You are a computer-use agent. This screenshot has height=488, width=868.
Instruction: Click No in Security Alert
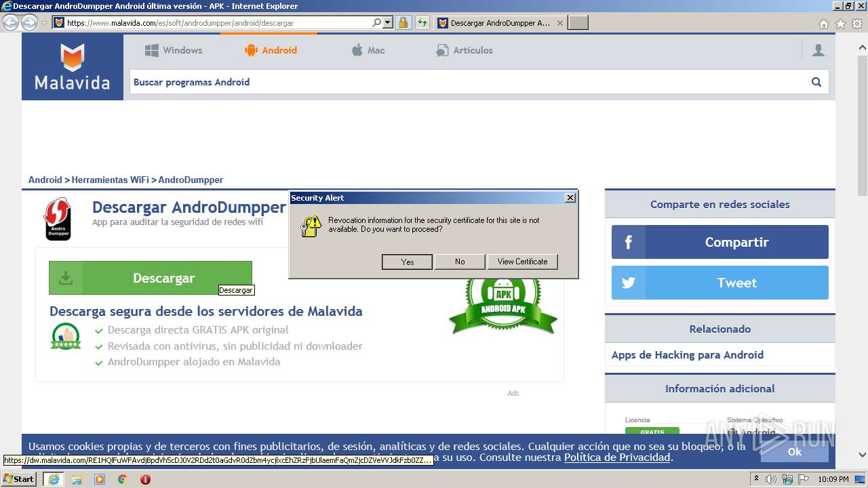coord(460,262)
